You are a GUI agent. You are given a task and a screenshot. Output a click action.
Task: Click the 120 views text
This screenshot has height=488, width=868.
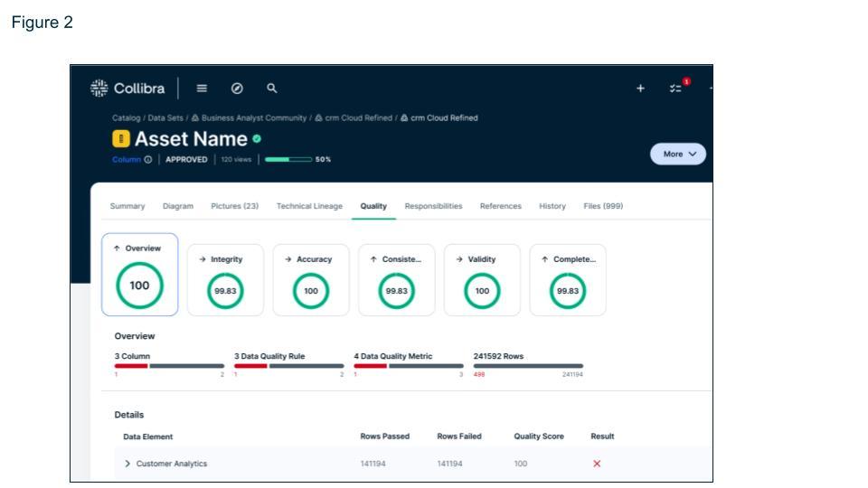coord(236,159)
